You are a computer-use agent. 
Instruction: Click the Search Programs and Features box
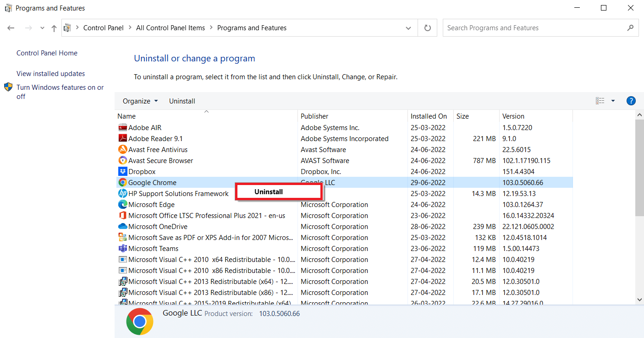click(534, 28)
